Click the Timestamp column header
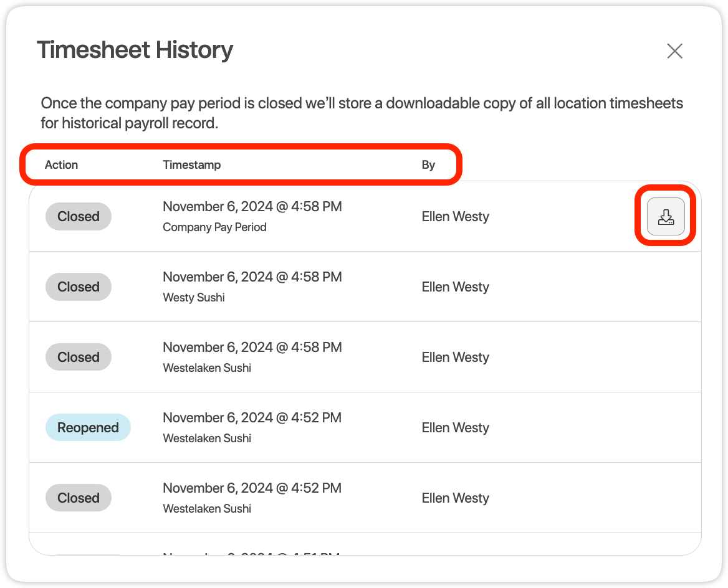 pos(191,165)
